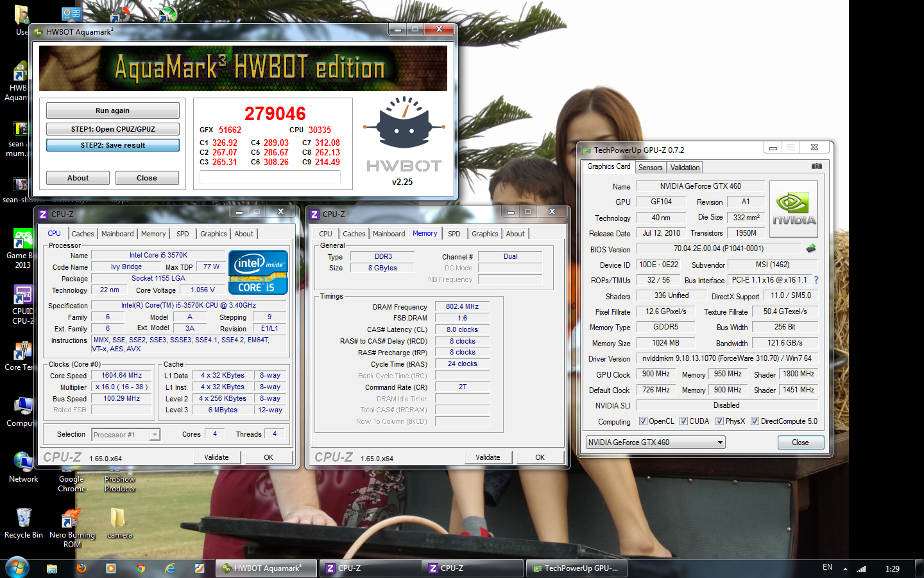Switch to HWBOT Aquamark taskbar button
The height and width of the screenshot is (578, 924).
coord(267,568)
